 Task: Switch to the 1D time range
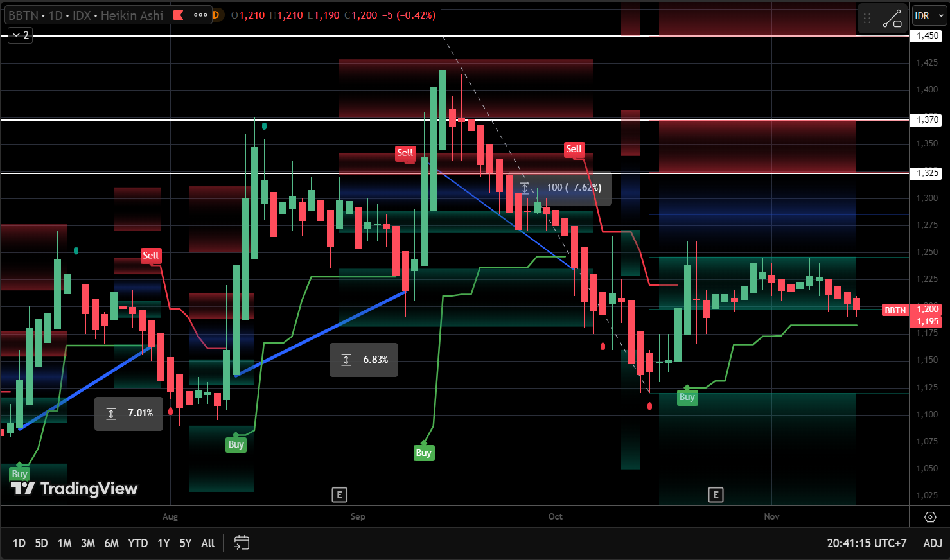click(x=19, y=543)
